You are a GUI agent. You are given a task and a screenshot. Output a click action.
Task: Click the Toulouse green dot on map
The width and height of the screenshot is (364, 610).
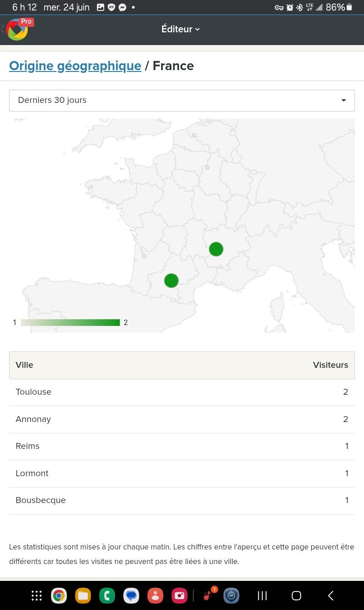171,280
